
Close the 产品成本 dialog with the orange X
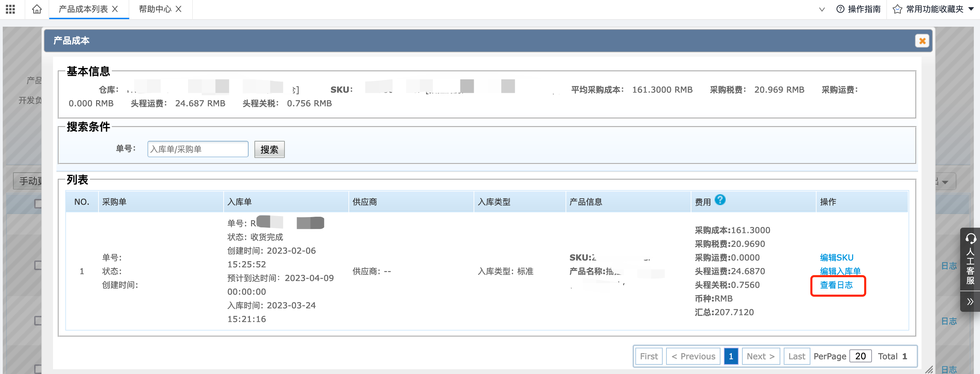point(922,41)
